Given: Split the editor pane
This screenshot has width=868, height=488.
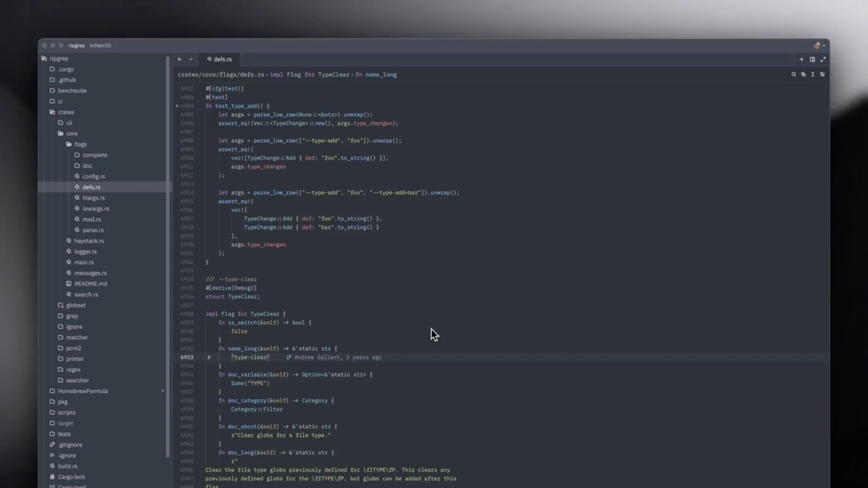Looking at the screenshot, I should pyautogui.click(x=812, y=59).
